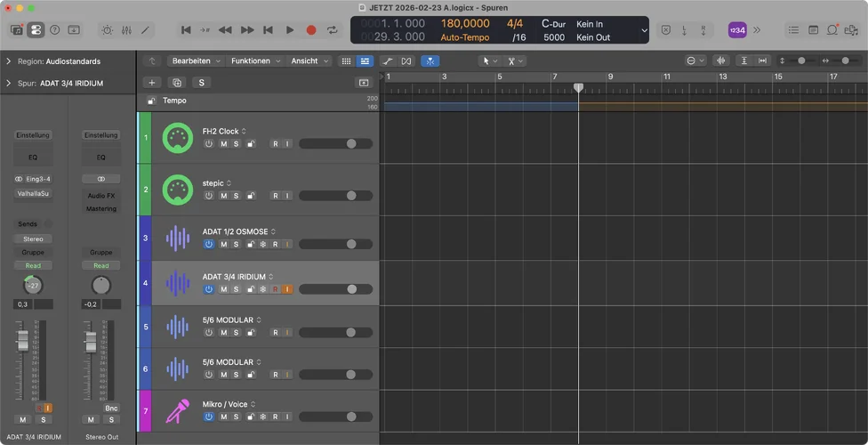The image size is (868, 445).
Task: Expand the Spur: ADAT 3/4 IRIDIUM section
Action: [9, 84]
